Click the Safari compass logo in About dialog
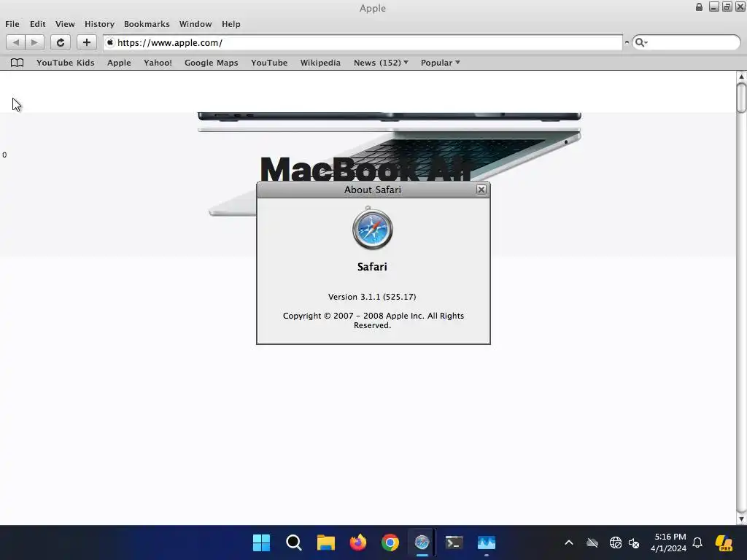 [x=373, y=228]
